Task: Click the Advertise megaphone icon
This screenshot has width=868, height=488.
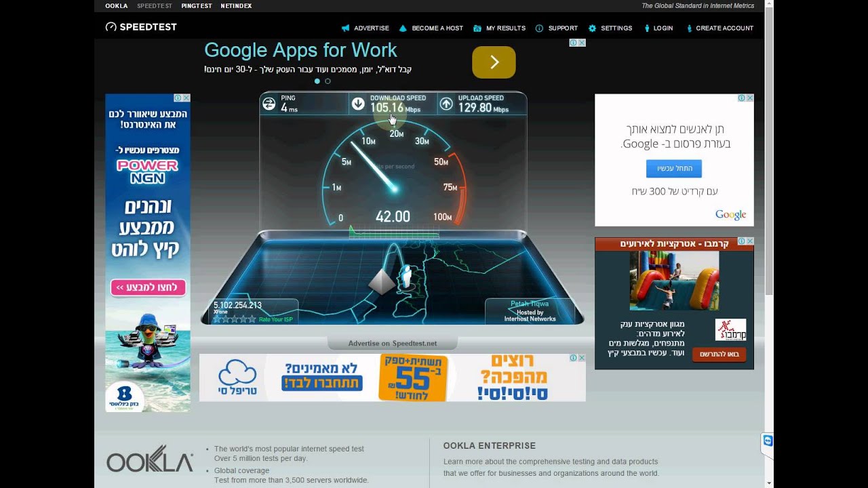Action: coord(346,28)
